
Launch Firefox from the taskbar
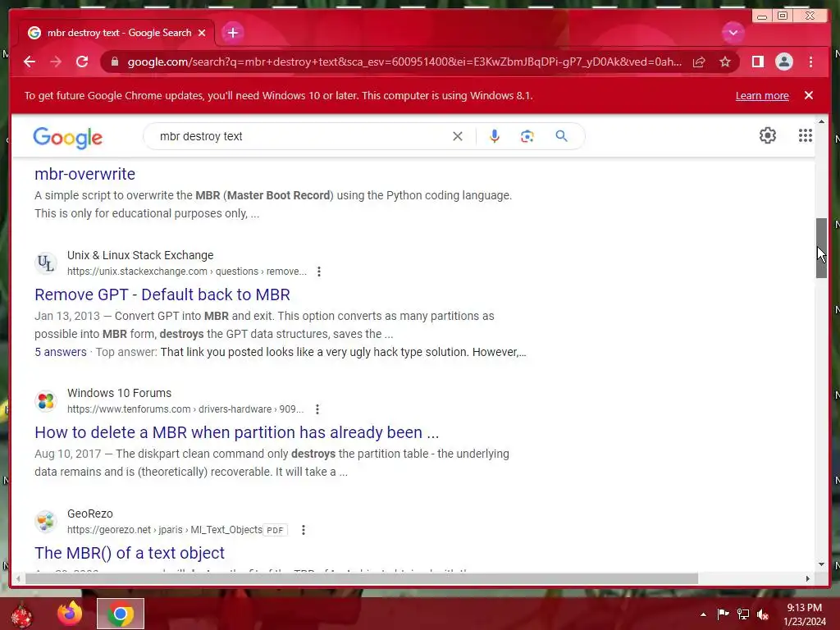(x=70, y=614)
